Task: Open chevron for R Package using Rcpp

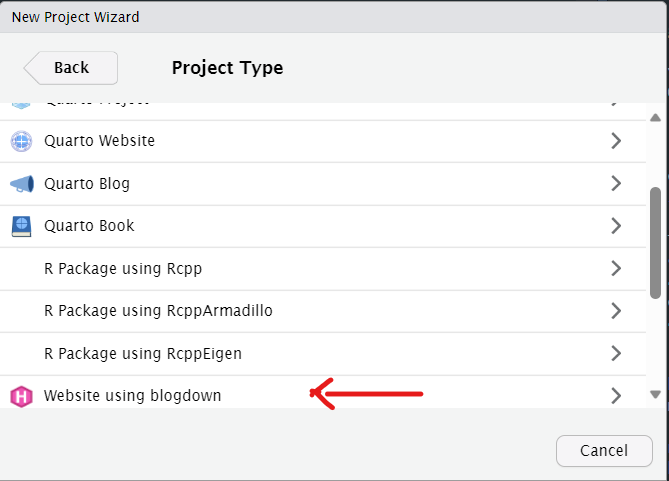Action: pyautogui.click(x=616, y=268)
